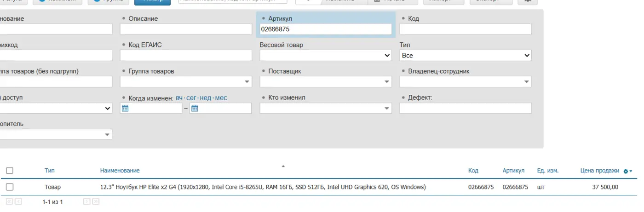644x212 pixels.
Task: Click into the Код ЕГАИС field
Action: pos(186,55)
